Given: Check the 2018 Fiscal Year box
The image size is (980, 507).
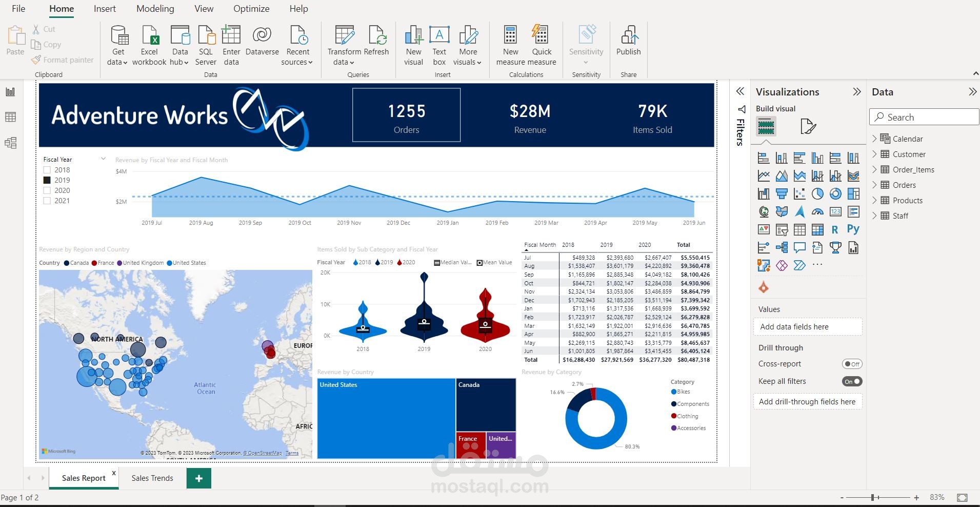Looking at the screenshot, I should [x=47, y=170].
